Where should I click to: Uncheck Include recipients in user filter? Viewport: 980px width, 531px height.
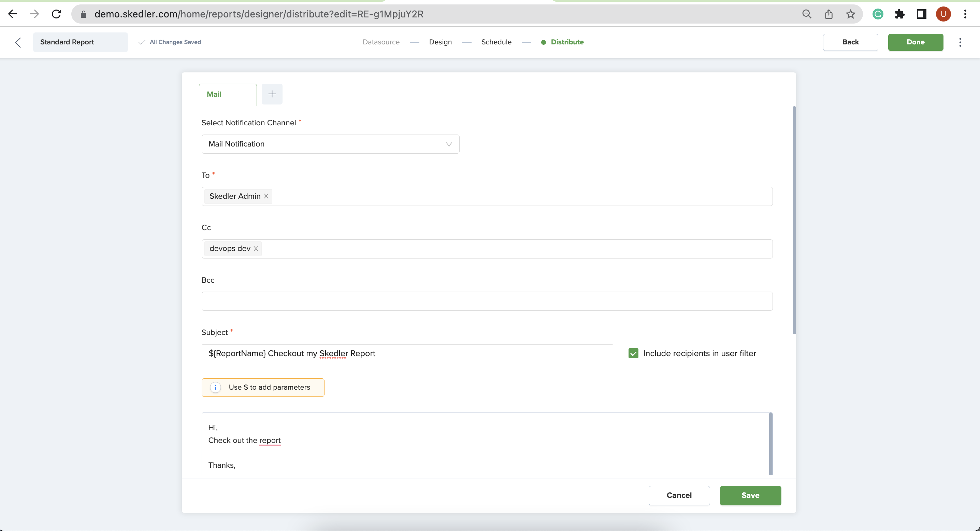633,353
